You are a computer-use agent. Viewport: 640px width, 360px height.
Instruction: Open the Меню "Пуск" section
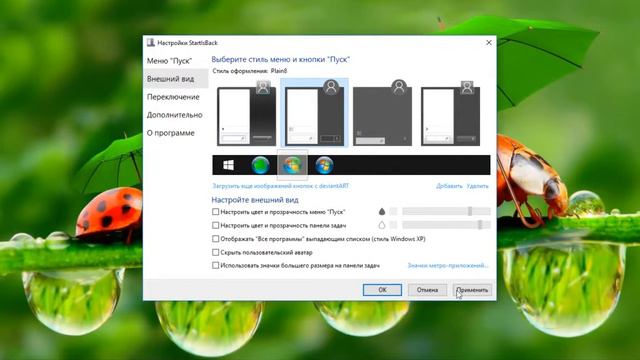pos(176,61)
